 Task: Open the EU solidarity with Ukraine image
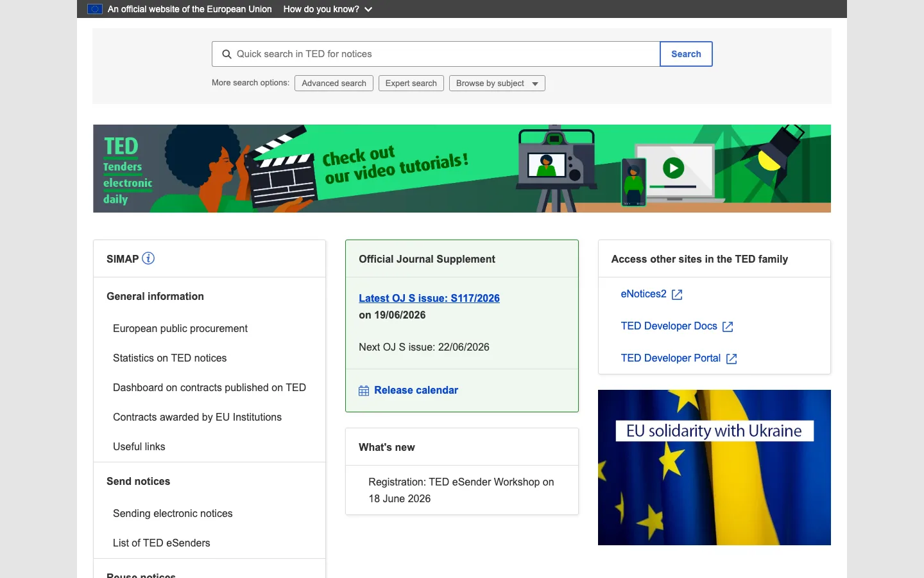click(714, 468)
